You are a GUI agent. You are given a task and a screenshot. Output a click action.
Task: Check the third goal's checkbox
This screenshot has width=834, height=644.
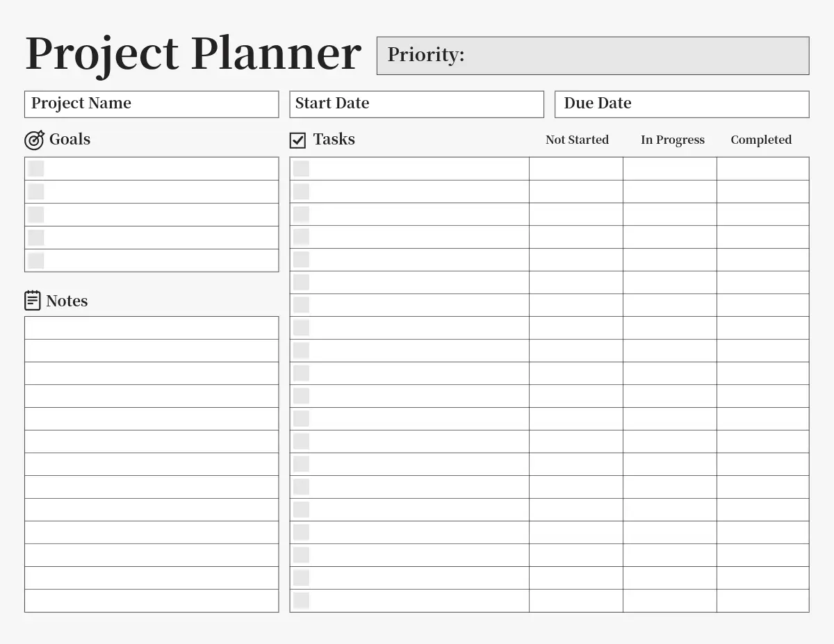tap(36, 215)
